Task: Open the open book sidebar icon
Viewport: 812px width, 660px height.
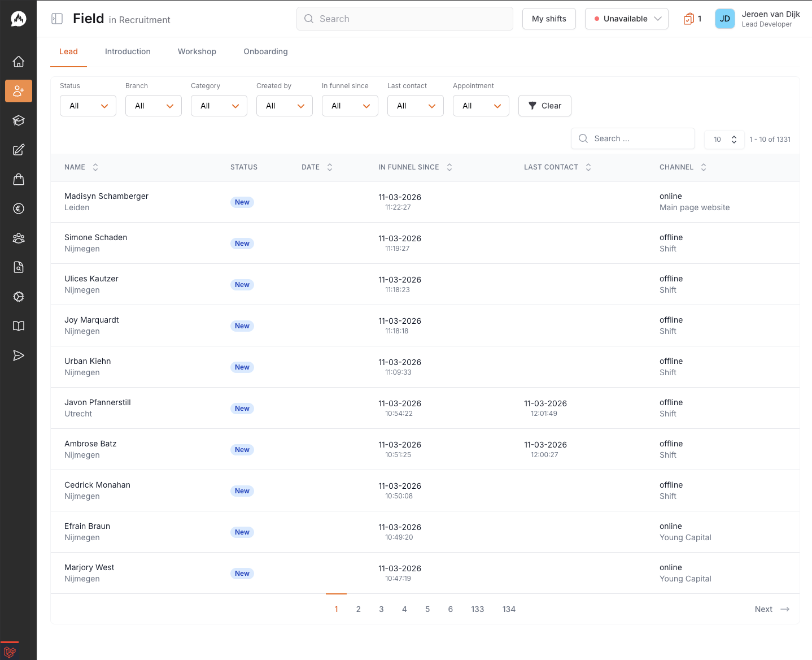Action: point(19,326)
